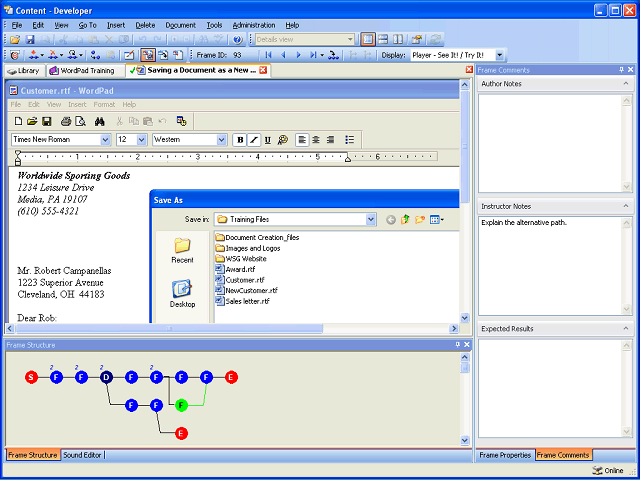Switch to the Frame Properties tab
Viewport: 640px width, 480px height.
click(505, 455)
